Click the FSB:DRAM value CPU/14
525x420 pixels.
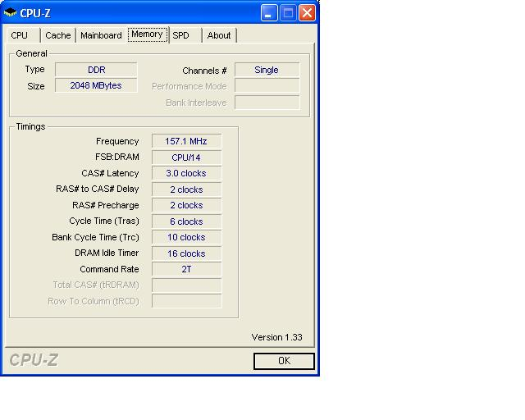click(x=186, y=157)
